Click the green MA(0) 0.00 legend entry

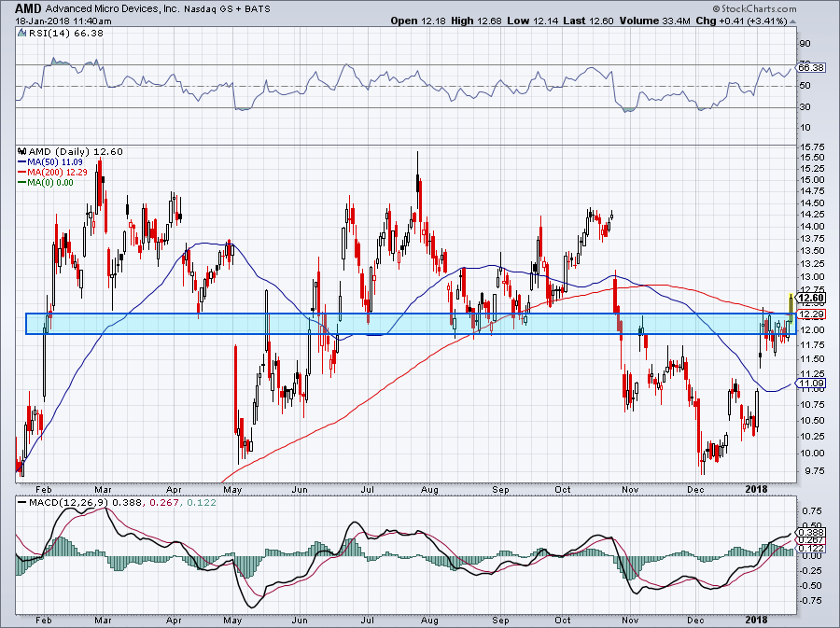(x=46, y=183)
